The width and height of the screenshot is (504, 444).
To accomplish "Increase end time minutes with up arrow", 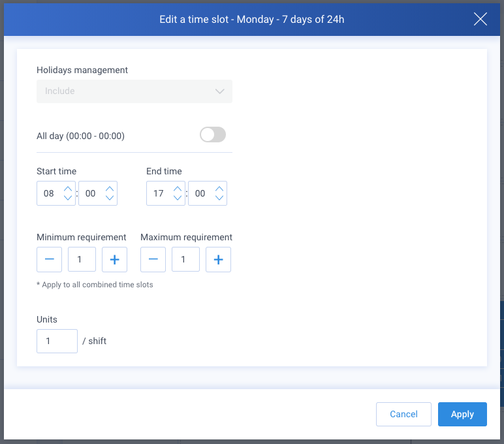I will tap(219, 189).
